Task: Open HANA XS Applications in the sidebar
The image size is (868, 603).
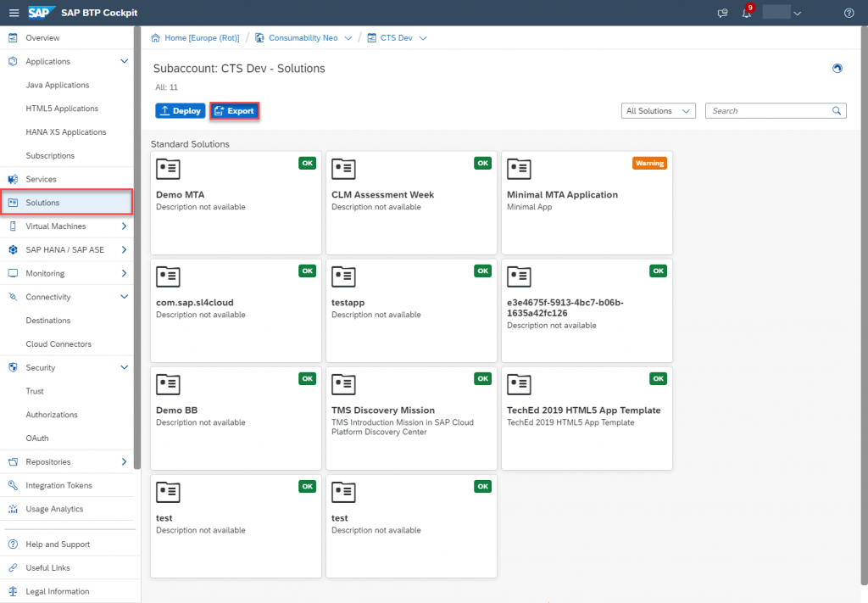Action: [x=67, y=132]
